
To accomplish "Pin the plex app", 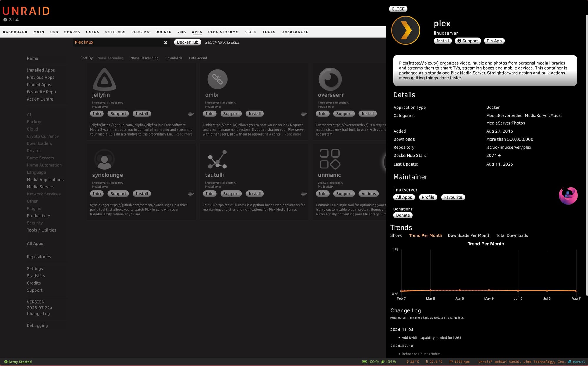I will [494, 41].
